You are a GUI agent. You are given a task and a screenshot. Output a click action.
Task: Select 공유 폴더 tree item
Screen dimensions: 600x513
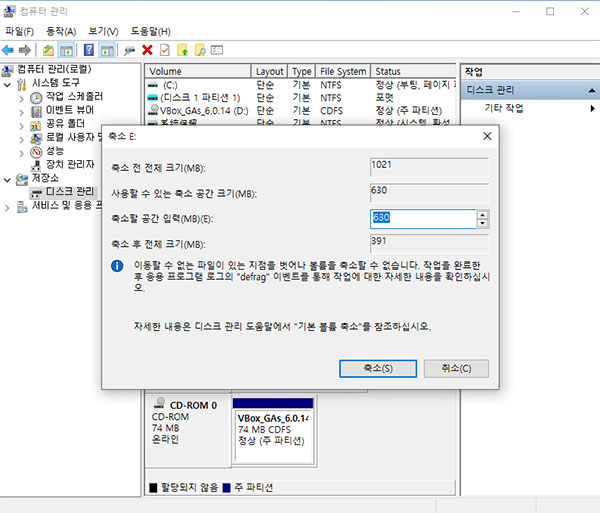point(65,124)
